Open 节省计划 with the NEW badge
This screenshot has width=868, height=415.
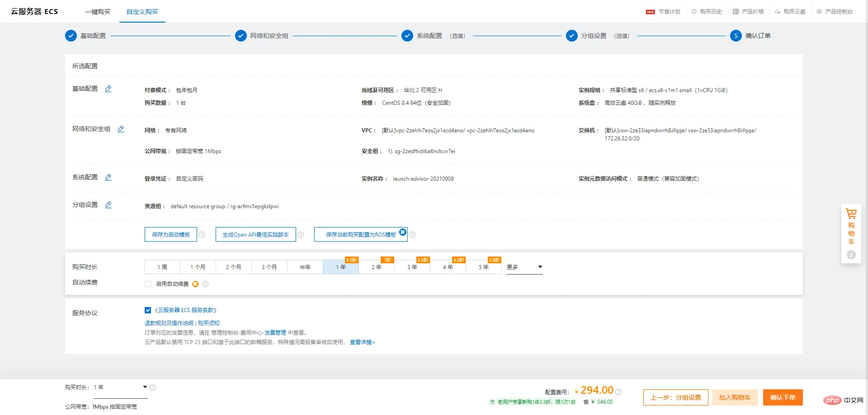pos(663,12)
